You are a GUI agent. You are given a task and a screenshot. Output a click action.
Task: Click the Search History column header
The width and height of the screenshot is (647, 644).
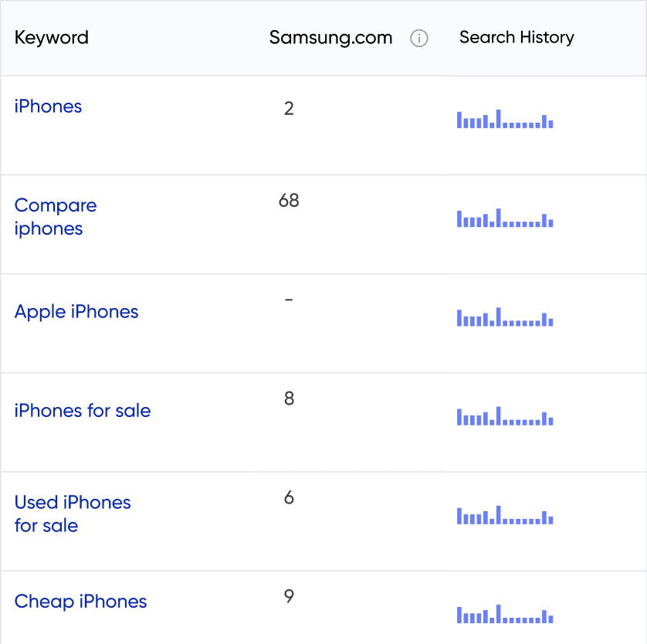pyautogui.click(x=517, y=37)
